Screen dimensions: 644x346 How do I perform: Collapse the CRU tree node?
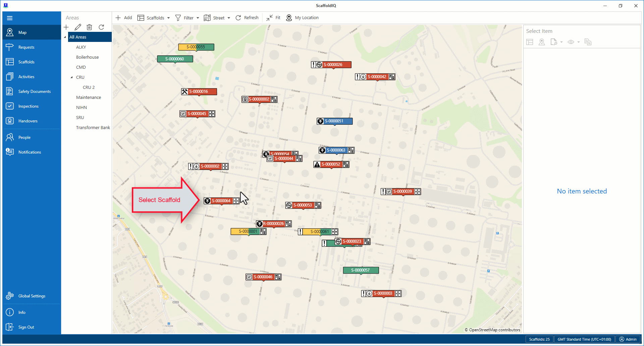[x=71, y=77]
